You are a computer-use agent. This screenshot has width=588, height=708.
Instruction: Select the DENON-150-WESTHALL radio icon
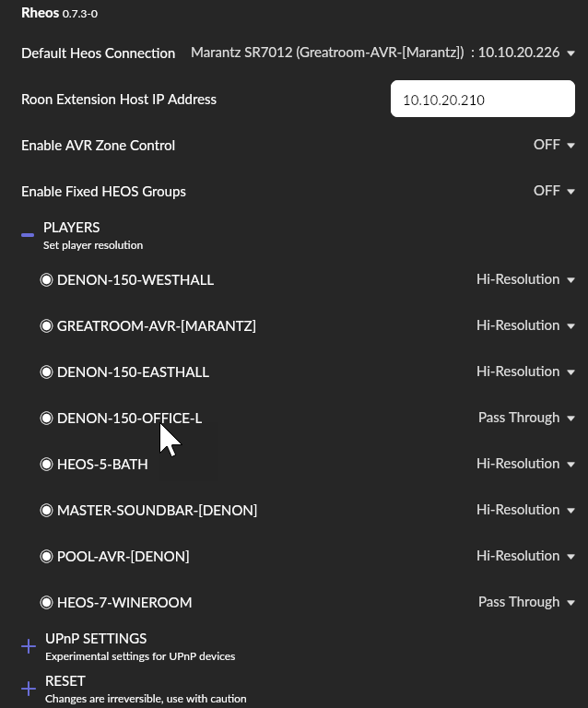46,280
